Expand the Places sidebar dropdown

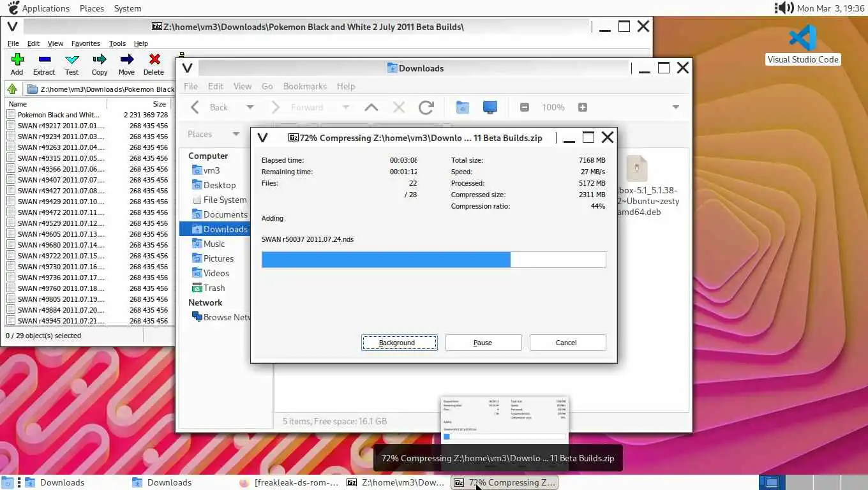pos(236,134)
